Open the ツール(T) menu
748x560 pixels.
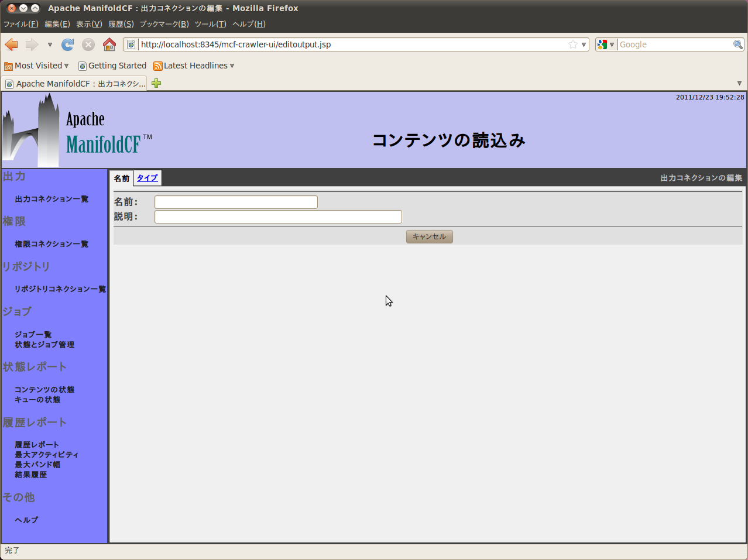tap(210, 24)
